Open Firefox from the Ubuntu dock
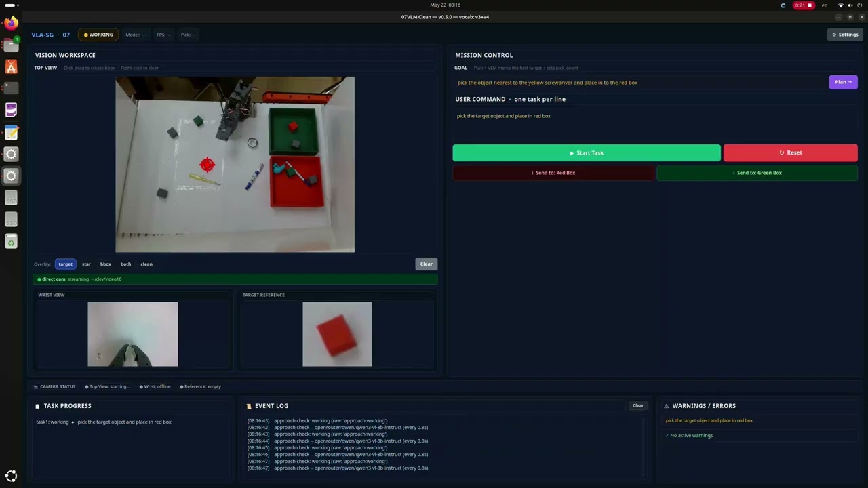The width and height of the screenshot is (868, 488). [x=11, y=23]
